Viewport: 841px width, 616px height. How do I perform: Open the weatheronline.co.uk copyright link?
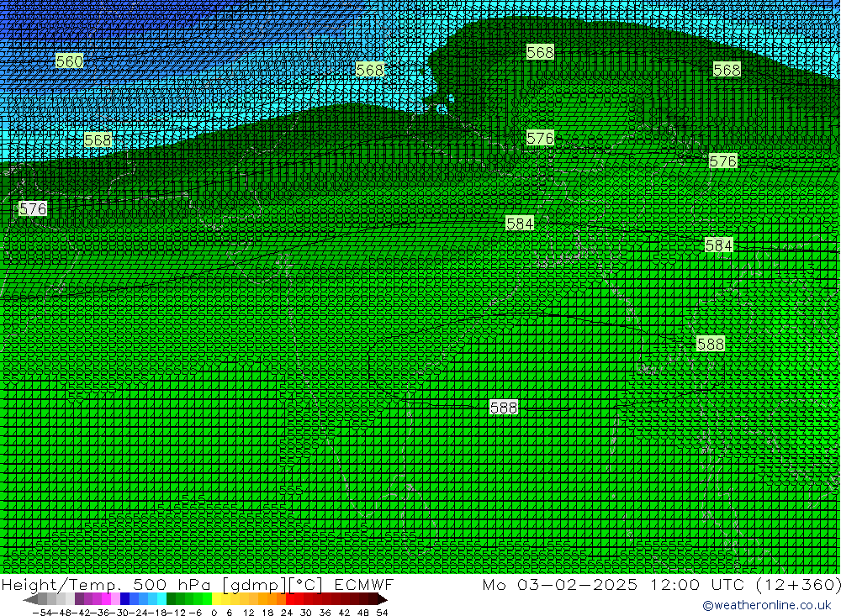[x=766, y=605]
